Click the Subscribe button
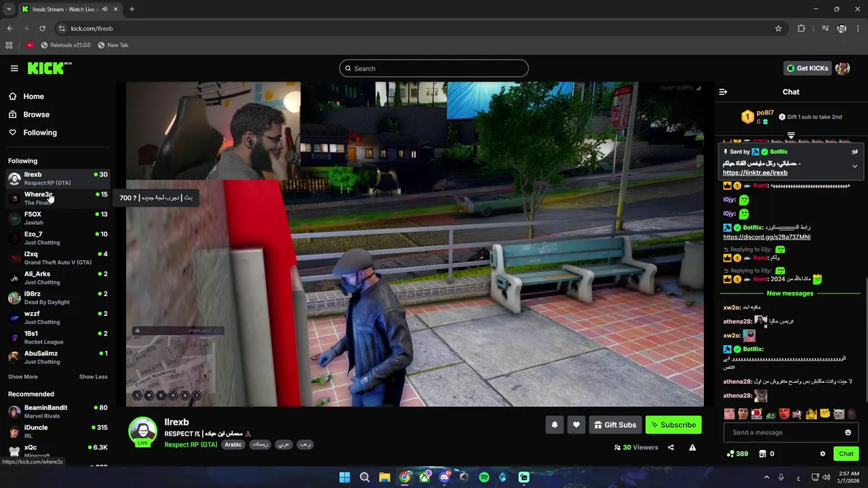 [673, 425]
